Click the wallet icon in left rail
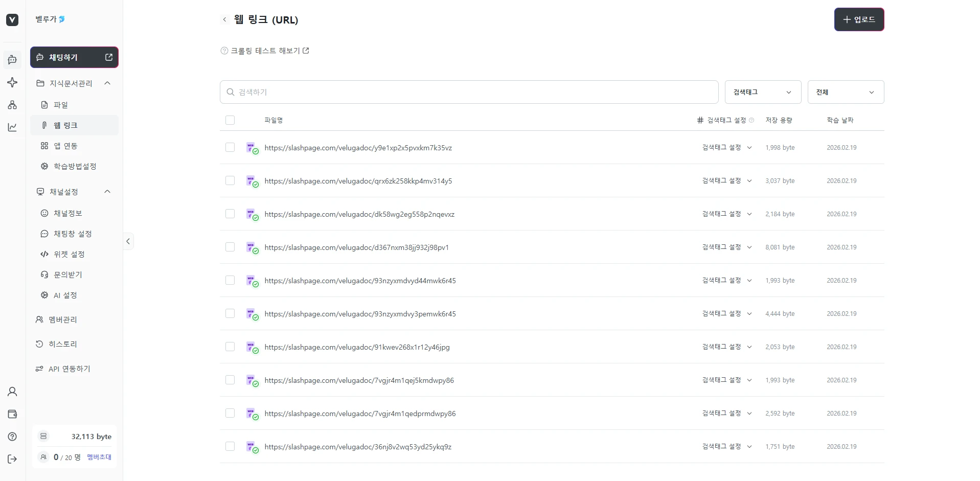 [x=12, y=414]
